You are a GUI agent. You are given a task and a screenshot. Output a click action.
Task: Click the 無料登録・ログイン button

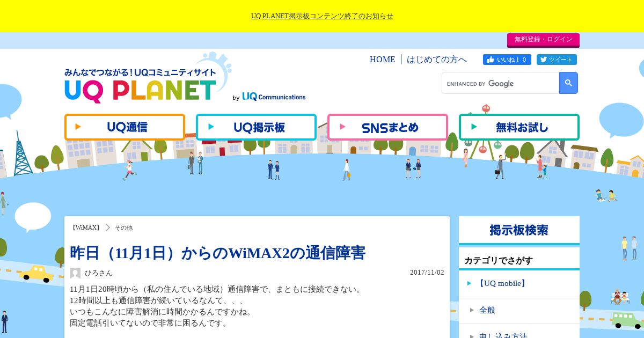click(x=543, y=40)
